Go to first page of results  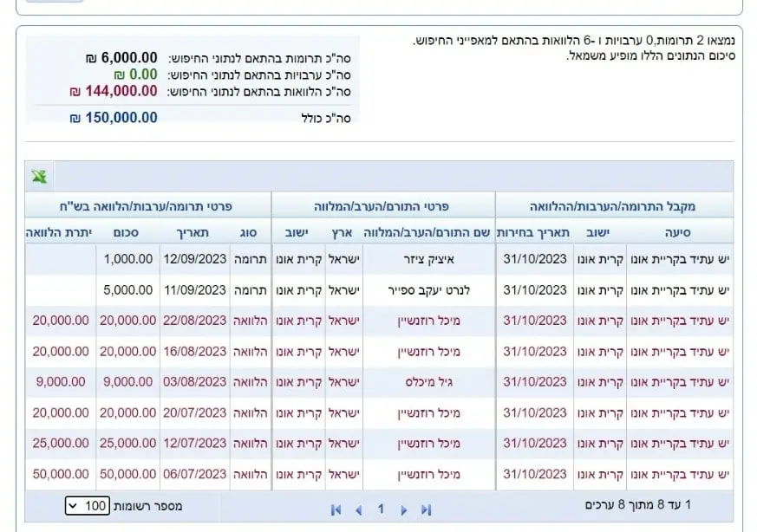(x=336, y=509)
